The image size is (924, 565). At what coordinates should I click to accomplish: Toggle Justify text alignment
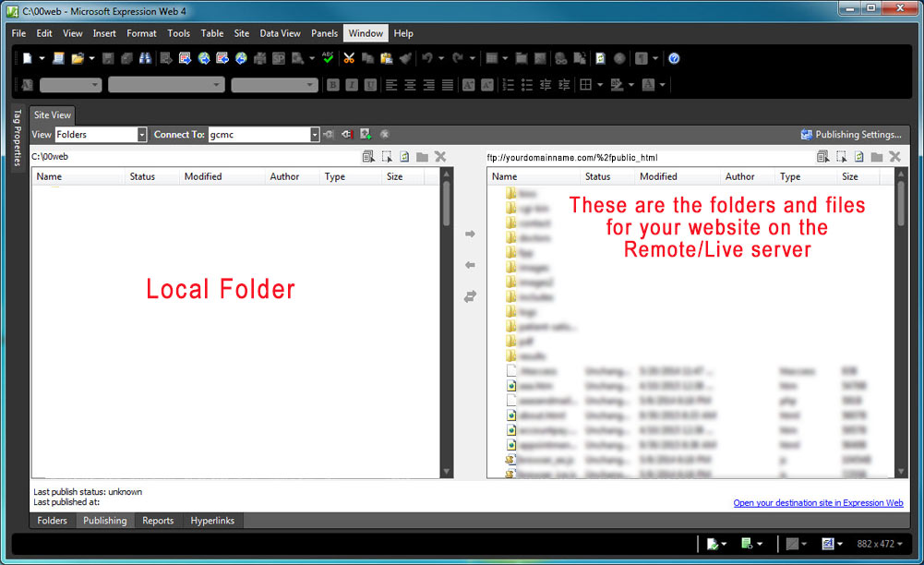[x=448, y=85]
